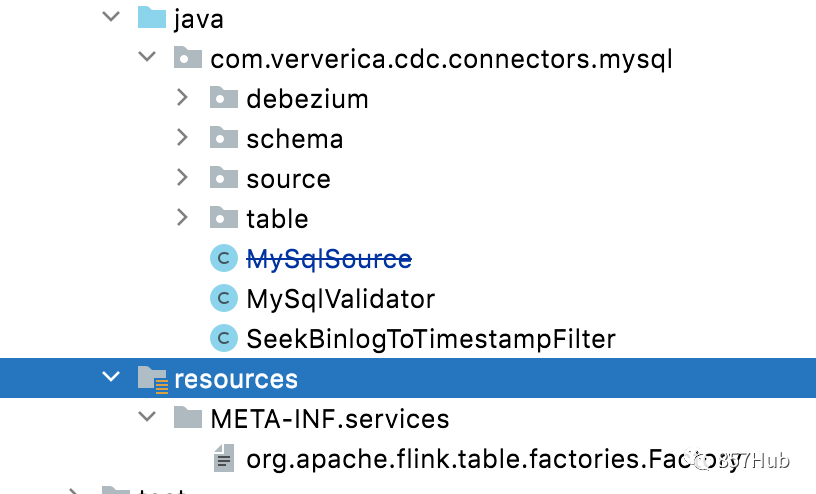Screen dimensions: 816x494
Task: Select the MySqlValidator class entry
Action: 340,299
